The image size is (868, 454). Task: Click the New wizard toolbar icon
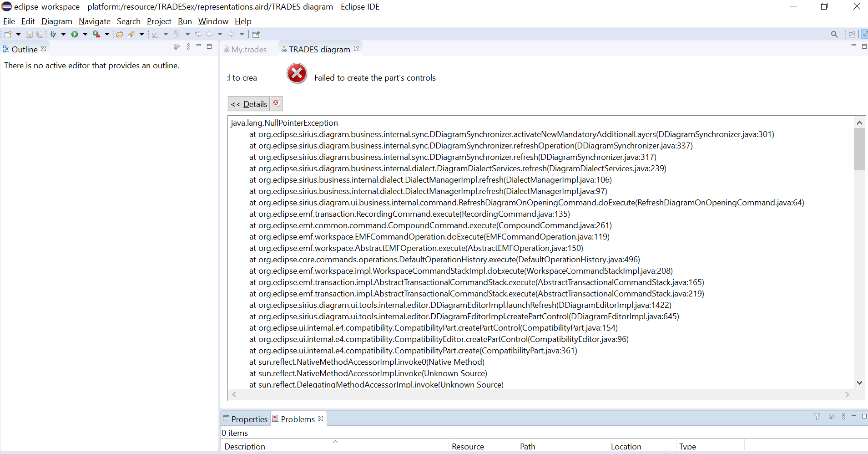8,34
